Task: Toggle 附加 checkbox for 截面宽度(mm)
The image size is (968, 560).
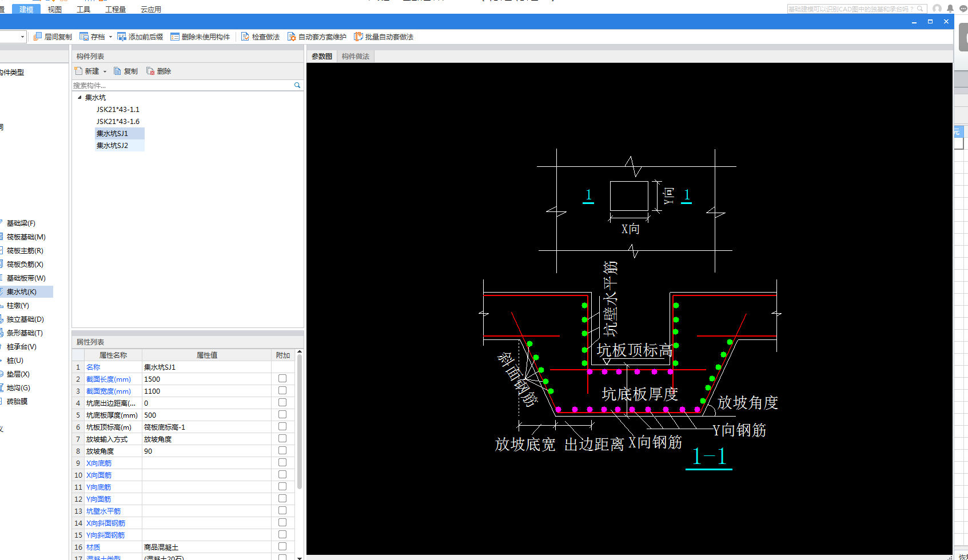Action: (x=282, y=390)
